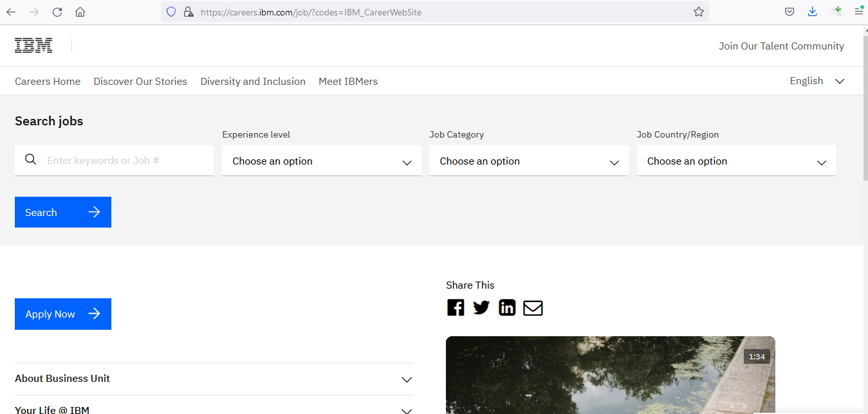Click the magnifier icon in keyword field
868x414 pixels.
click(x=30, y=159)
